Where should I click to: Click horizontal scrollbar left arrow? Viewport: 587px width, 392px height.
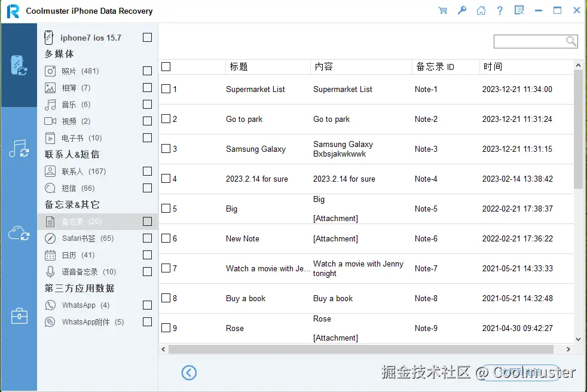click(x=163, y=350)
